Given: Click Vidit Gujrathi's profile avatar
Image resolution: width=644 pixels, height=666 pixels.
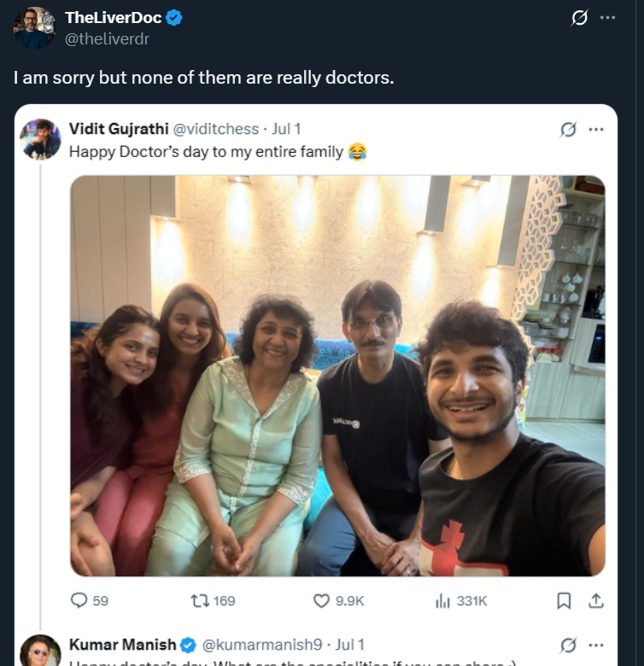Looking at the screenshot, I should 40,139.
